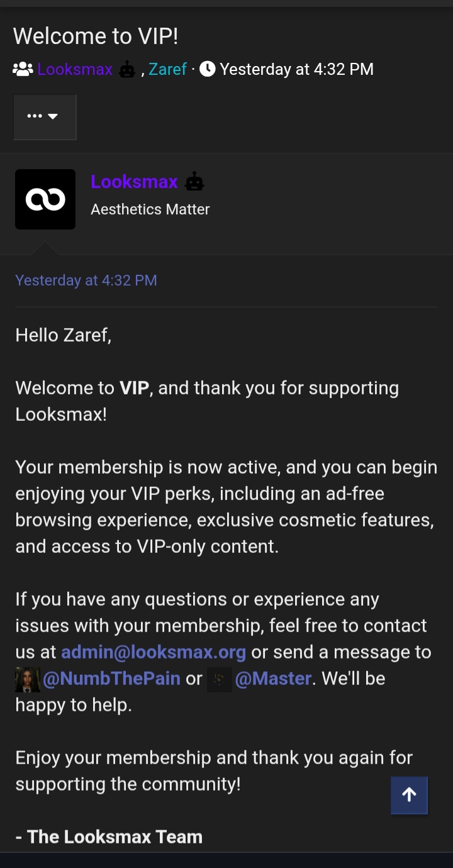Click NumbThePain's small avatar image
The image size is (453, 868).
[x=28, y=680]
